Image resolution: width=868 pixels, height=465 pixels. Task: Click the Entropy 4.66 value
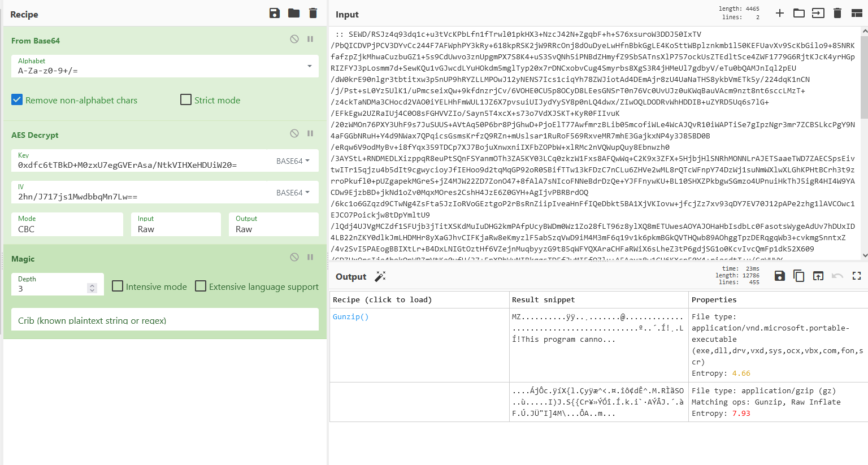point(741,373)
